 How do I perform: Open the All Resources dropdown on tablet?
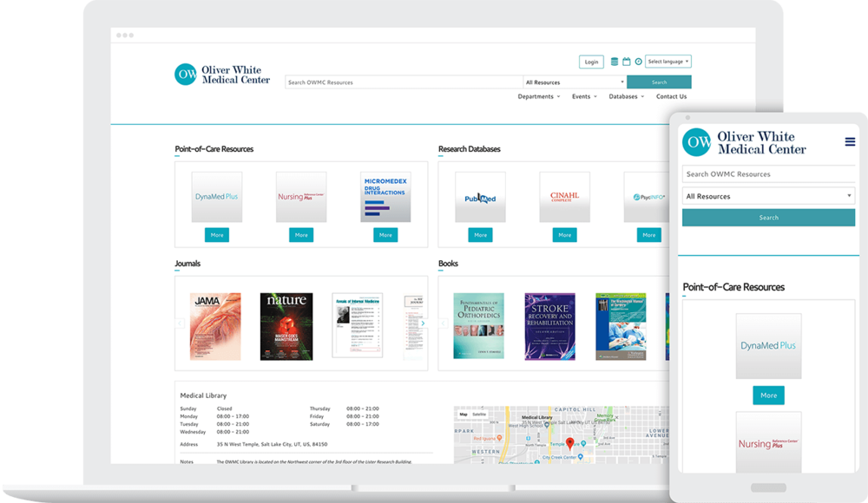(x=768, y=196)
